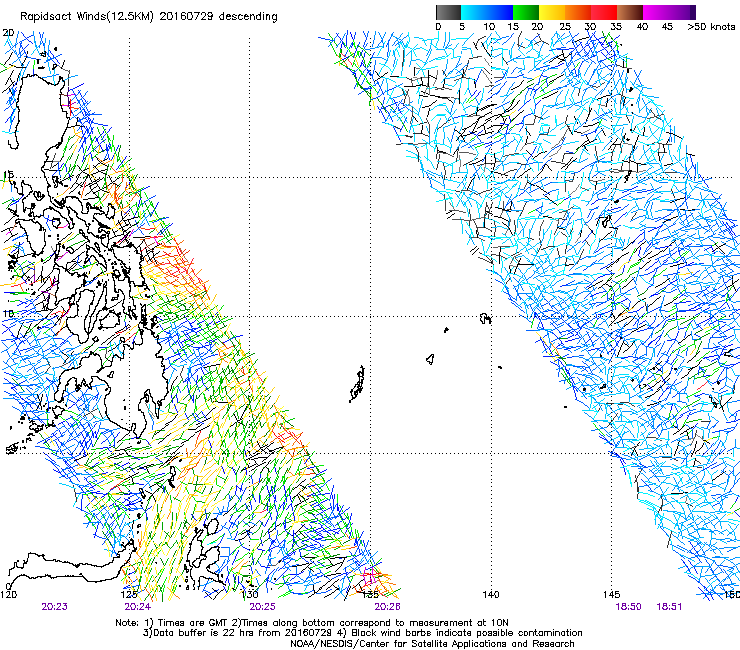This screenshot has width=740, height=650.
Task: Click the blue 10-15 knots legend swatch
Action: click(x=500, y=12)
